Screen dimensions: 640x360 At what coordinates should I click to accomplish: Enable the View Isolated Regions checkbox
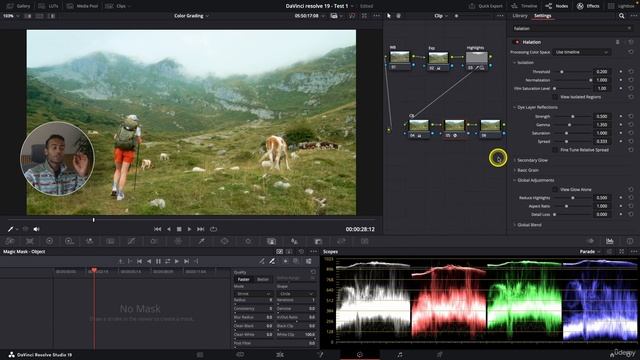[555, 97]
